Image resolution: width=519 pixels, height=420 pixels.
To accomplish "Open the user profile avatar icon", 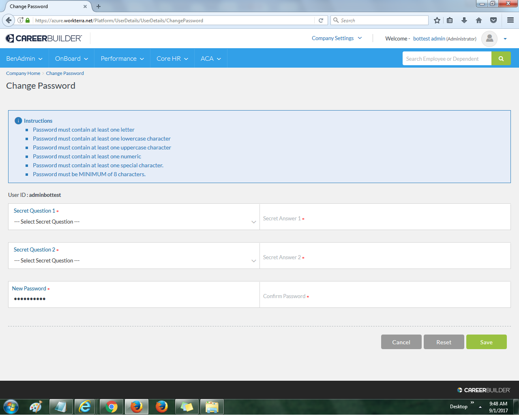I will coord(489,39).
